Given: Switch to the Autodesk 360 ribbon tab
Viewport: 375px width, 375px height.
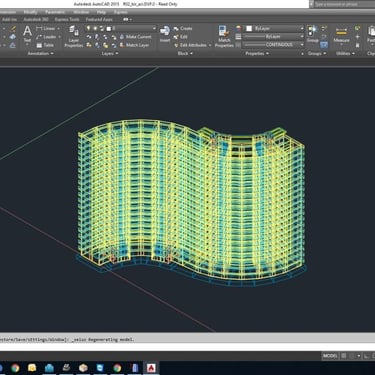Looking at the screenshot, I should point(36,20).
